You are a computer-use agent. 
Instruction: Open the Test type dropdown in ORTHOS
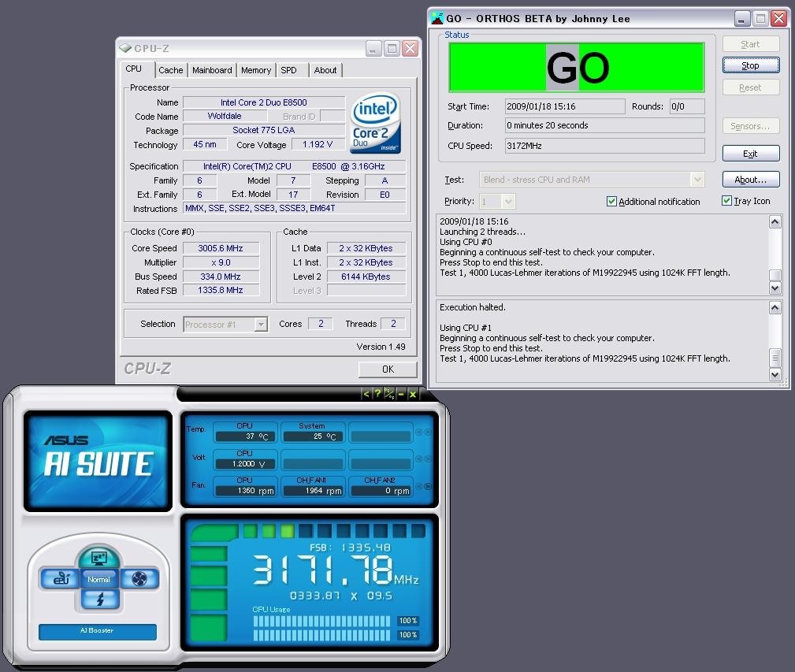697,179
